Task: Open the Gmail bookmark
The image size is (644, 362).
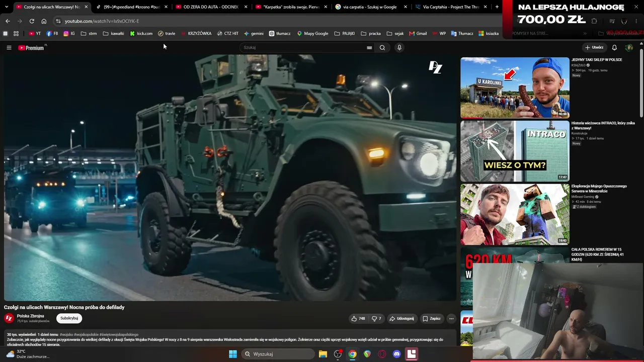Action: coord(418,34)
